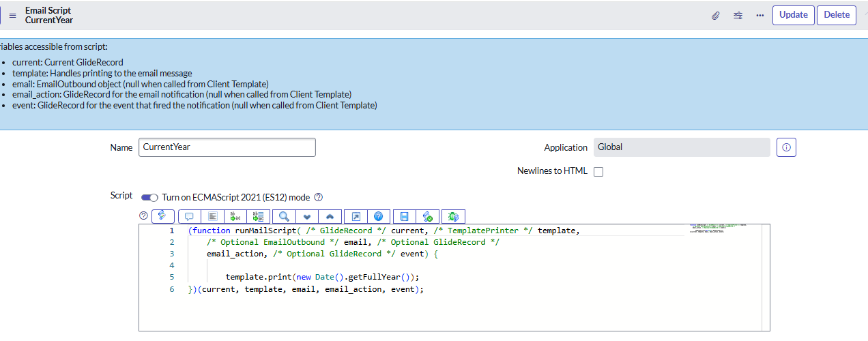868x341 pixels.
Task: Click the save floppy disk icon
Action: click(405, 216)
